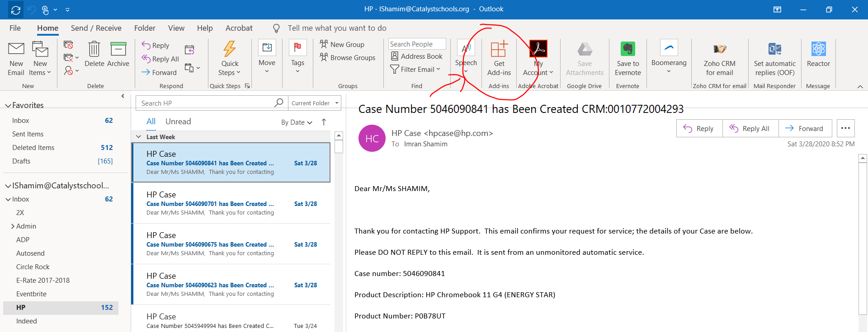Viewport: 868px width, 332px height.
Task: Create a New Group
Action: tap(342, 44)
